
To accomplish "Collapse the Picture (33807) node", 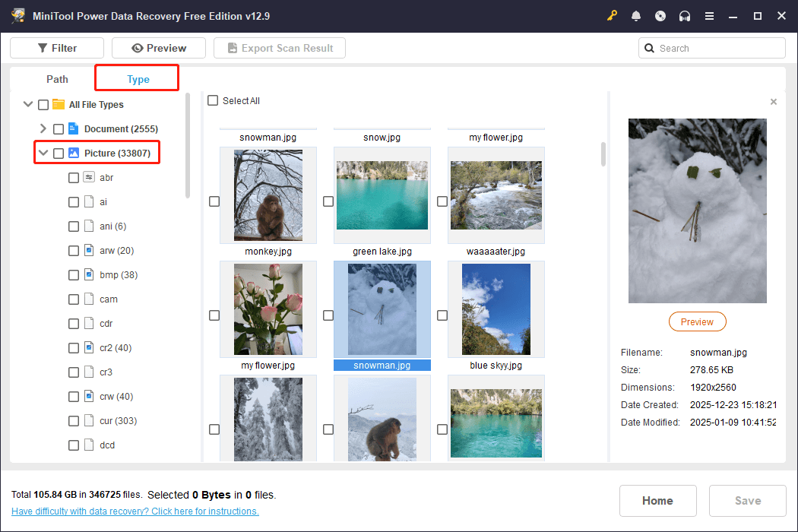I will click(x=43, y=153).
